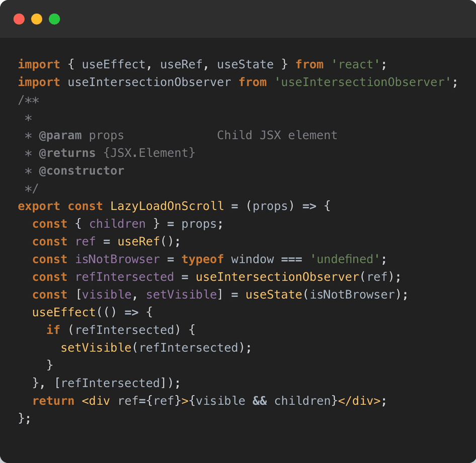Click the green maximize window button
The width and height of the screenshot is (476, 463).
click(x=54, y=19)
